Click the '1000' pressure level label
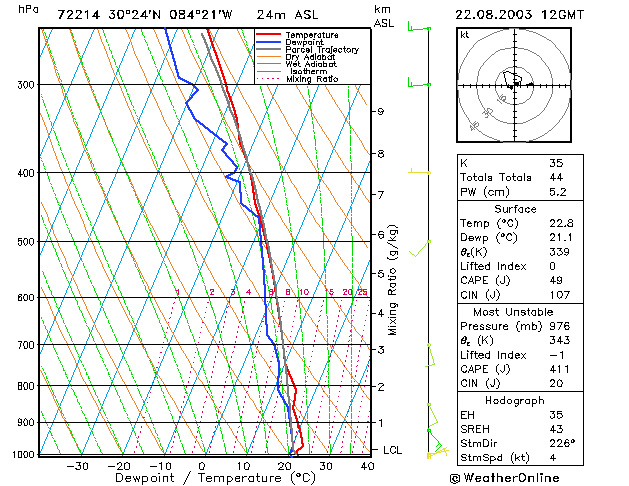Image resolution: width=629 pixels, height=486 pixels. [23, 455]
